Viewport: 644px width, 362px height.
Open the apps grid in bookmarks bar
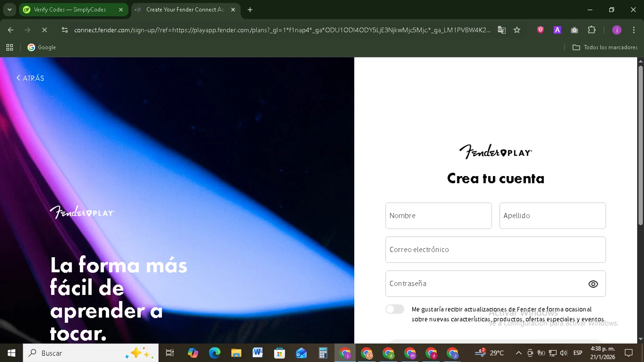click(x=9, y=47)
